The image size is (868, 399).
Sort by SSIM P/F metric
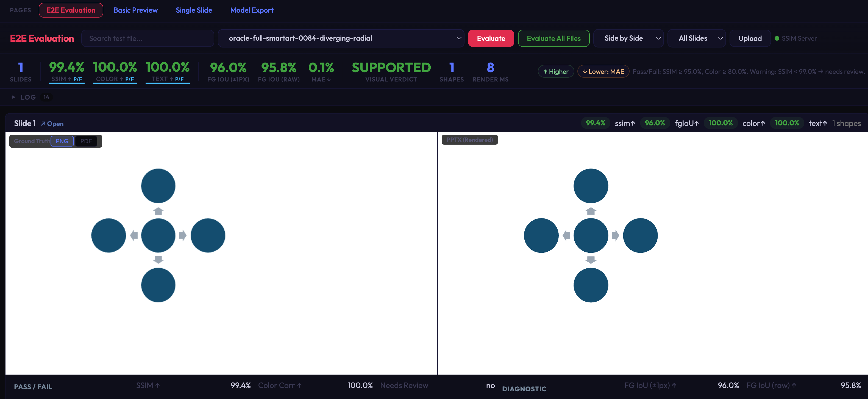coord(67,79)
